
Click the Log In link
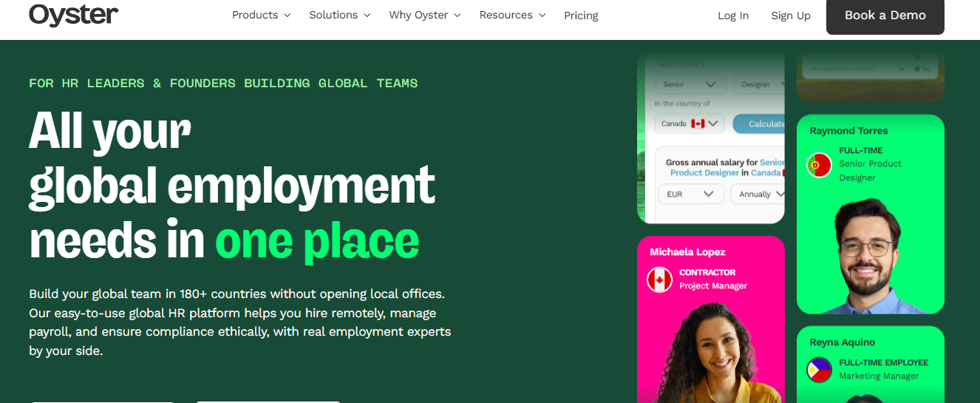733,16
